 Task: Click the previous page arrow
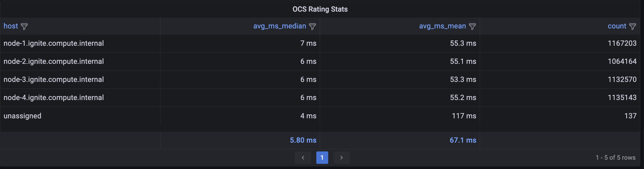(303, 157)
